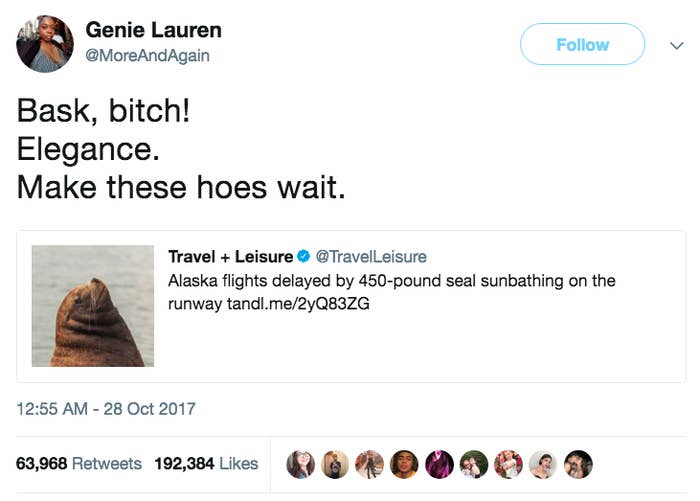Open the Genie Lauren display name
This screenshot has width=700, height=501.
pos(153,30)
